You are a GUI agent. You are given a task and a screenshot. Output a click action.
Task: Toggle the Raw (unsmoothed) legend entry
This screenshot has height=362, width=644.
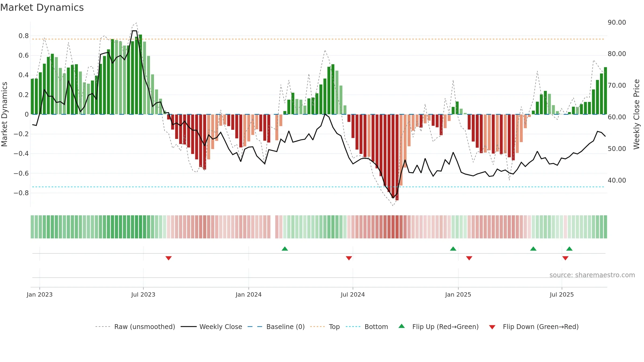(x=135, y=327)
